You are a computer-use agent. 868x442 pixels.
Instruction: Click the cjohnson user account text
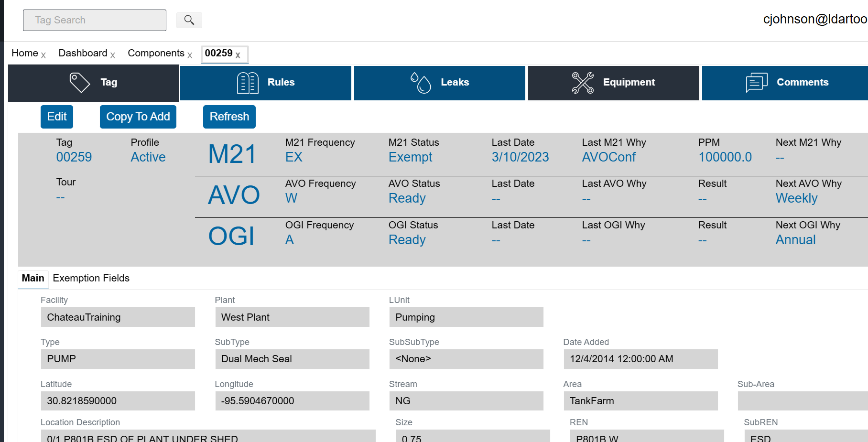815,19
